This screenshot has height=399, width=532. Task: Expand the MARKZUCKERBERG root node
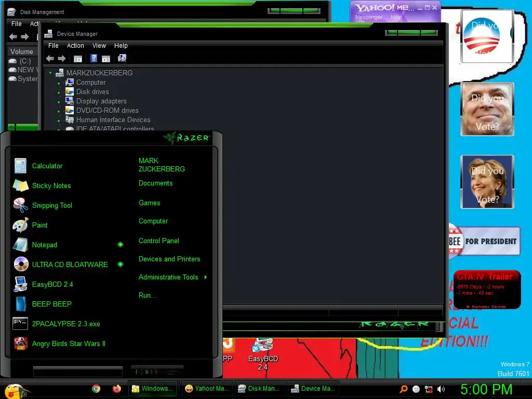pyautogui.click(x=50, y=73)
